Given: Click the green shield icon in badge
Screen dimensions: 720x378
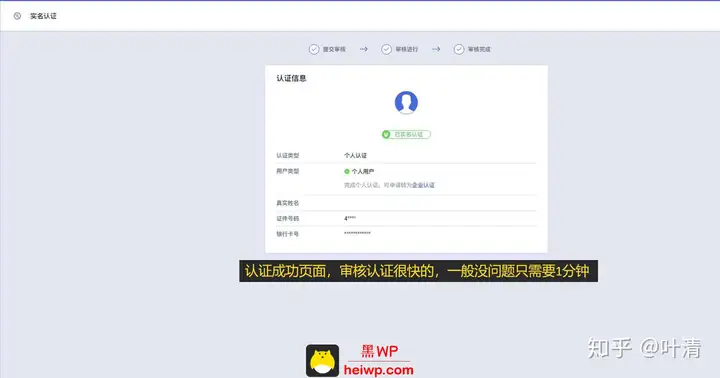Looking at the screenshot, I should (386, 135).
